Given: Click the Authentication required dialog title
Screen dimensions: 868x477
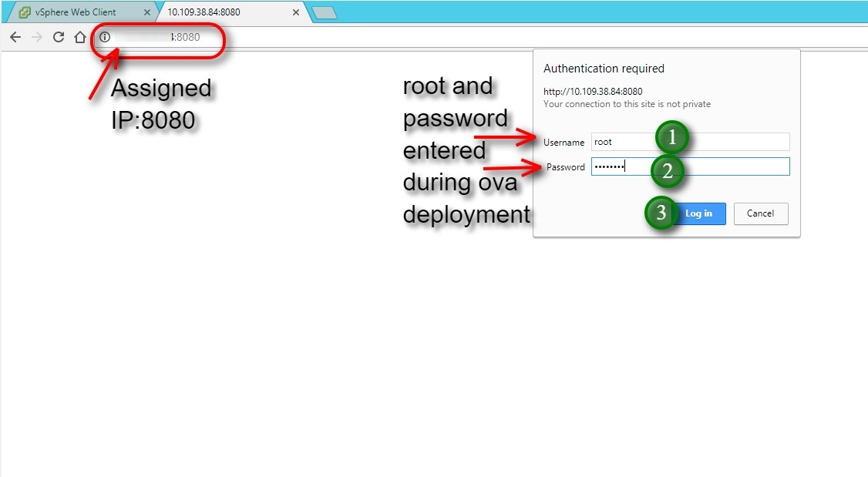Looking at the screenshot, I should (604, 69).
